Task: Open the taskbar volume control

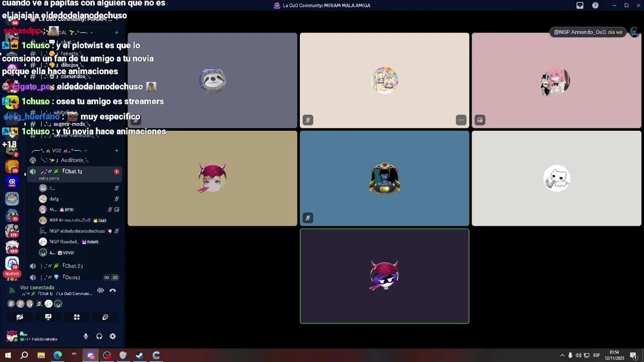Action: point(578,355)
